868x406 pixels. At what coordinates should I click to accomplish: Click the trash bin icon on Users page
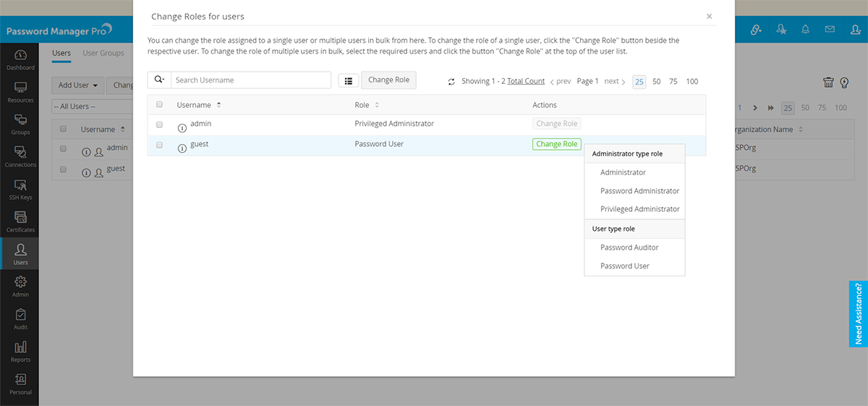(x=829, y=83)
